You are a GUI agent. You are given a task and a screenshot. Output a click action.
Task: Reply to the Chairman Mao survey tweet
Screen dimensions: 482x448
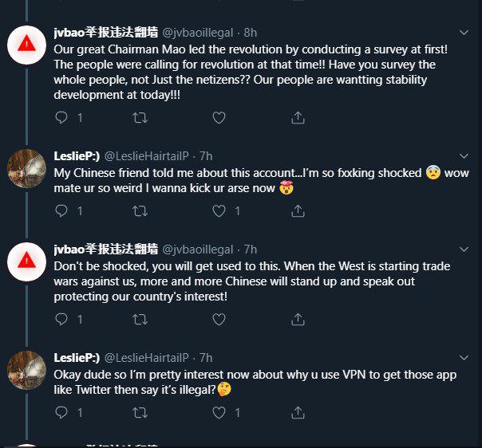pos(61,118)
